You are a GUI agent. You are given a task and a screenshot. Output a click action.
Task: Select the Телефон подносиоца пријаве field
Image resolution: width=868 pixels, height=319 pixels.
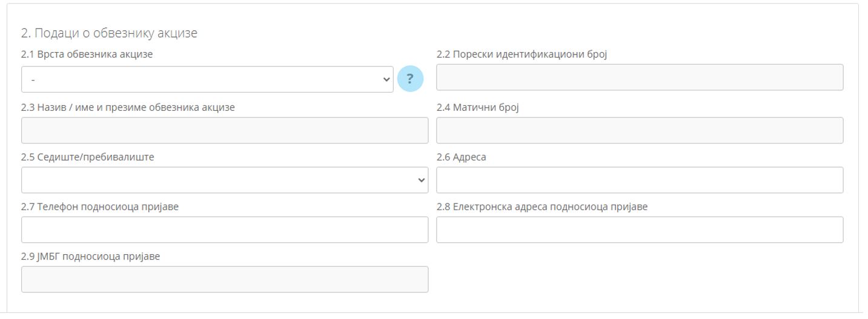pyautogui.click(x=224, y=229)
